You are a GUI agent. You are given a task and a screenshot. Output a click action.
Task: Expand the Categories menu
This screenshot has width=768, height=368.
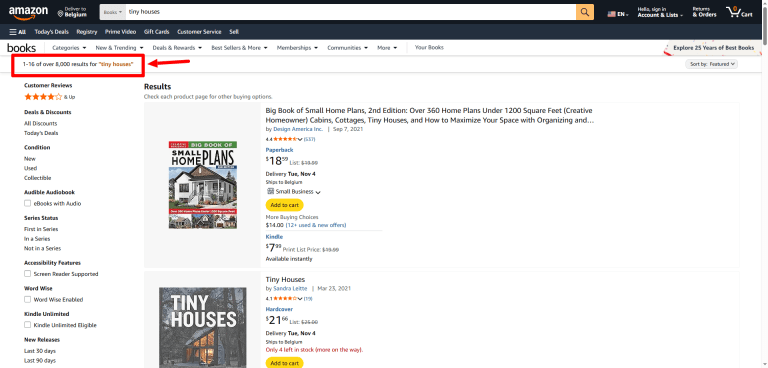(x=69, y=48)
